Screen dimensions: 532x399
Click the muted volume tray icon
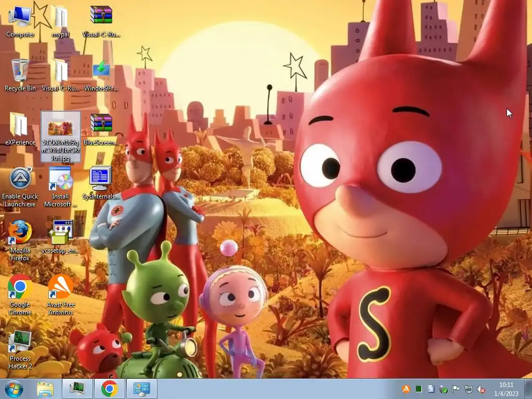[x=481, y=389]
